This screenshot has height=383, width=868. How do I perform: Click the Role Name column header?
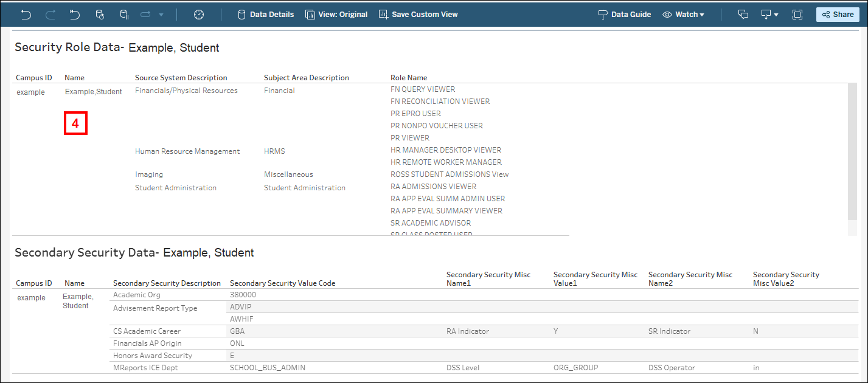[409, 78]
